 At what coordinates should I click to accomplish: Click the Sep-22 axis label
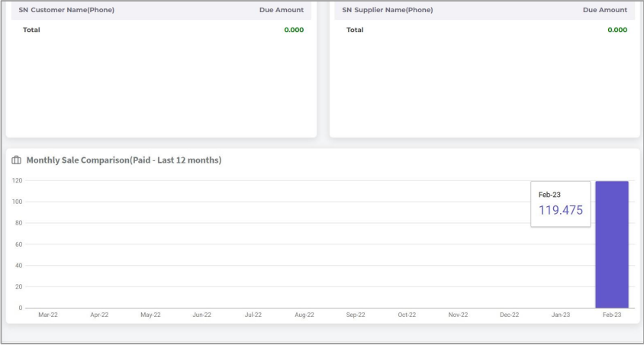356,315
